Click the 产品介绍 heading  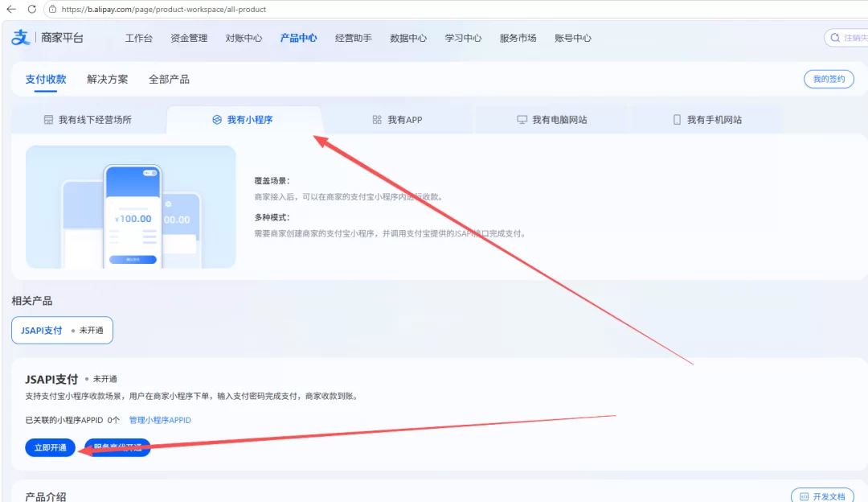45,497
